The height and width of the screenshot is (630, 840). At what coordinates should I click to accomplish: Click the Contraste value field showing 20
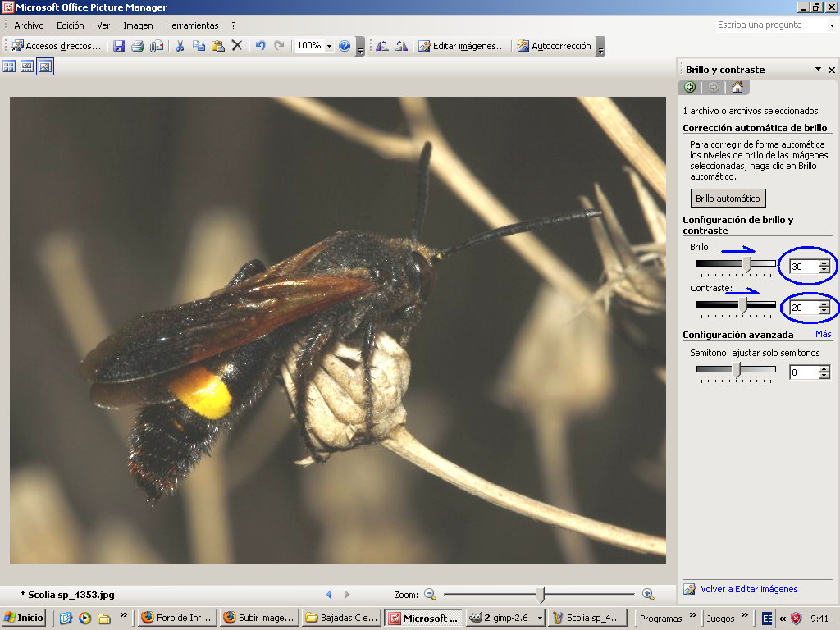pos(804,308)
